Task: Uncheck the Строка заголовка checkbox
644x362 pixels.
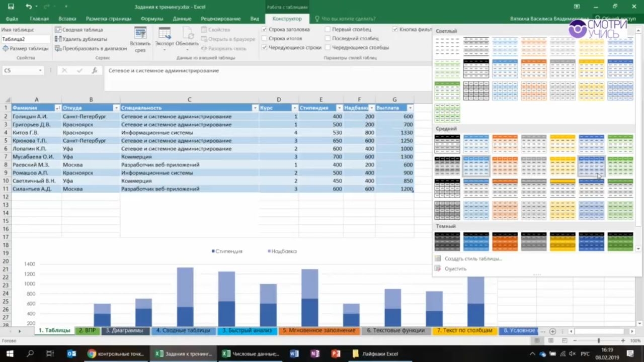Action: [265, 30]
